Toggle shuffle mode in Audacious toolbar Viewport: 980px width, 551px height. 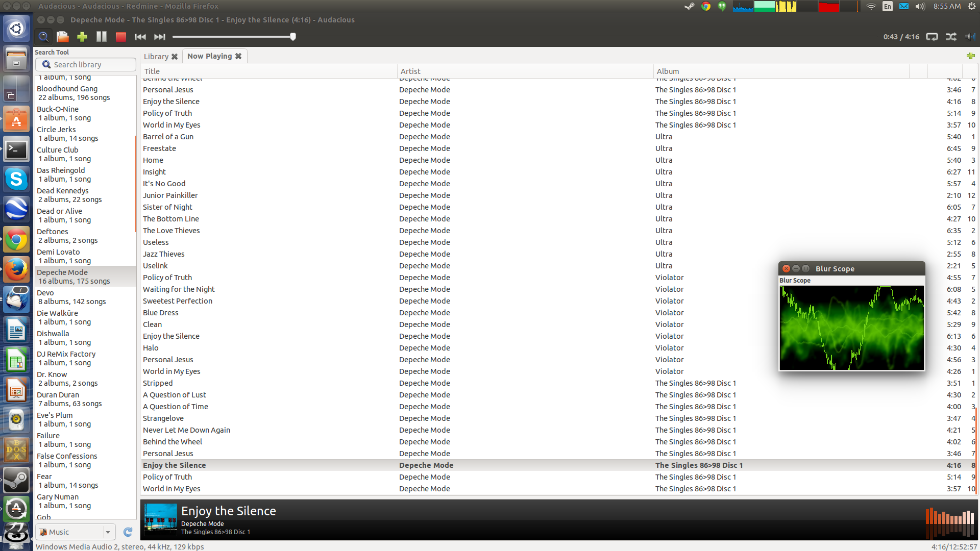coord(951,37)
